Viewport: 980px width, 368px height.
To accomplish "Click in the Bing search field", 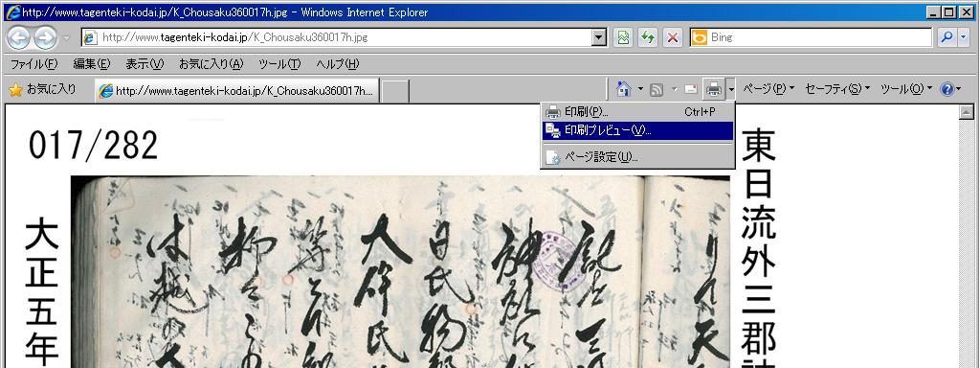I will (819, 37).
